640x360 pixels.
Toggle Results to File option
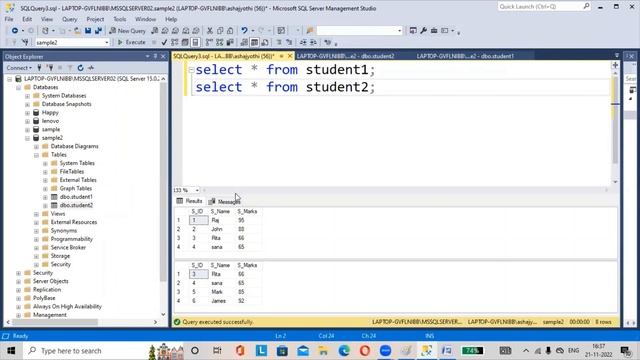point(265,42)
